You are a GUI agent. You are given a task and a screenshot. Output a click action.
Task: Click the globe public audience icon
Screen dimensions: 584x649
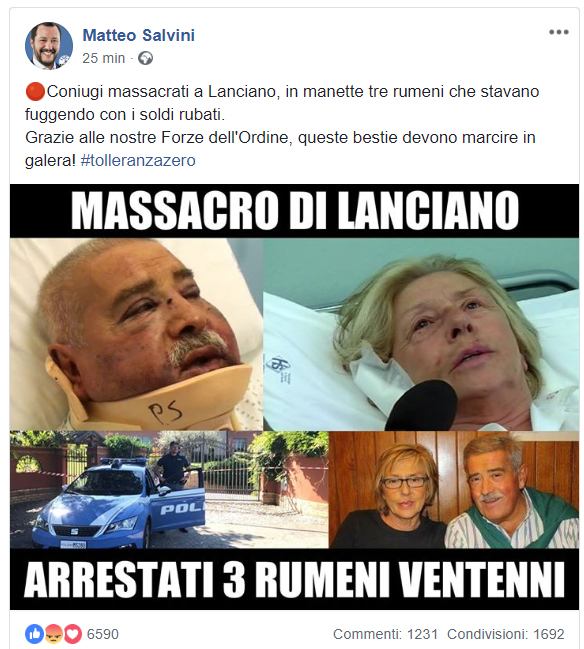[145, 58]
